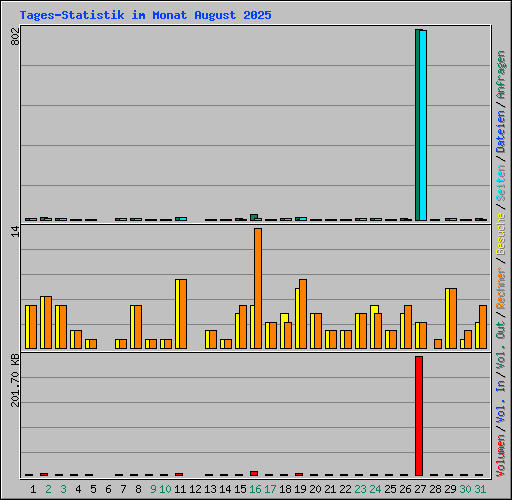
Task: Select the green x-axis day label 31
Action: (x=480, y=489)
